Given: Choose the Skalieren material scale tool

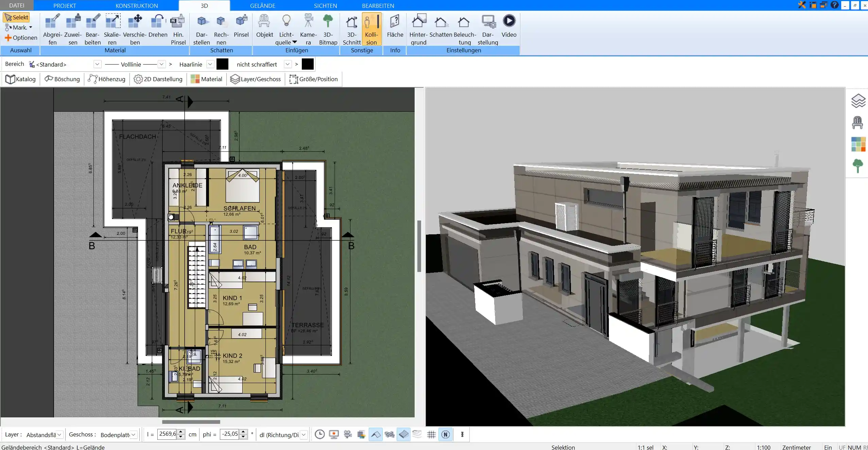Looking at the screenshot, I should [x=112, y=29].
